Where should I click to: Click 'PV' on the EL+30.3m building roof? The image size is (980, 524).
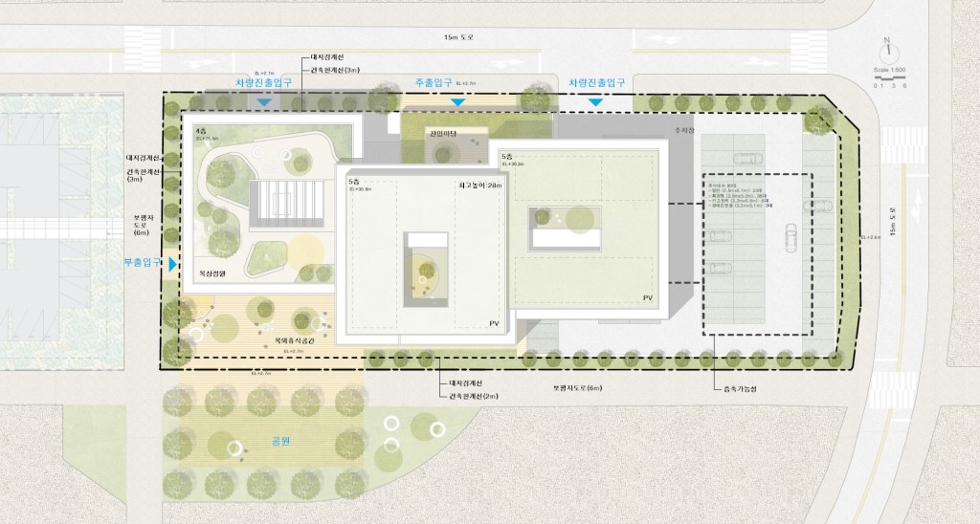click(x=648, y=298)
